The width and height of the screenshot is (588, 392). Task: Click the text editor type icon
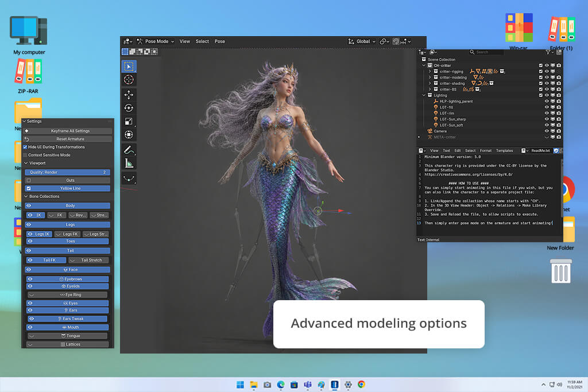422,150
